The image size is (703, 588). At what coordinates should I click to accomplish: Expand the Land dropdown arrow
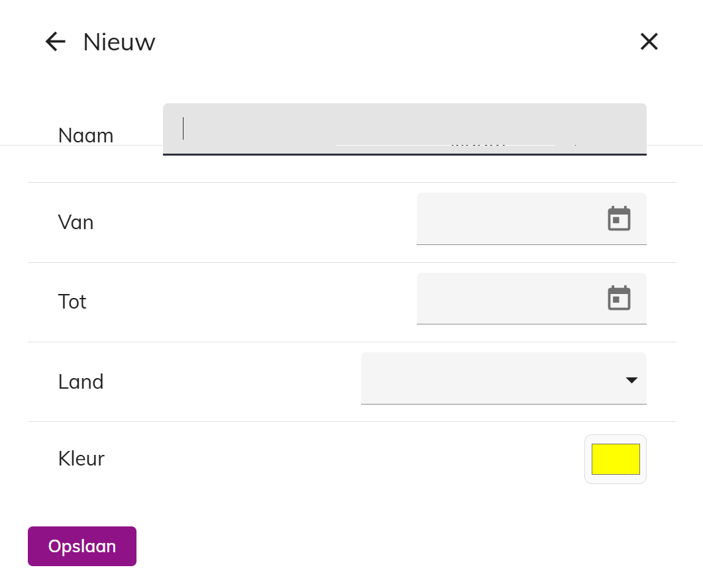[x=631, y=380]
